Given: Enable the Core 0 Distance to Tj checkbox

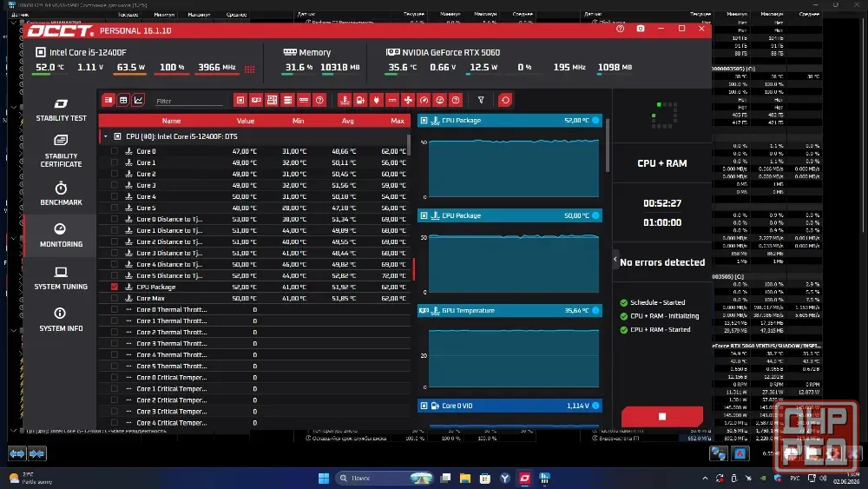Looking at the screenshot, I should 114,219.
